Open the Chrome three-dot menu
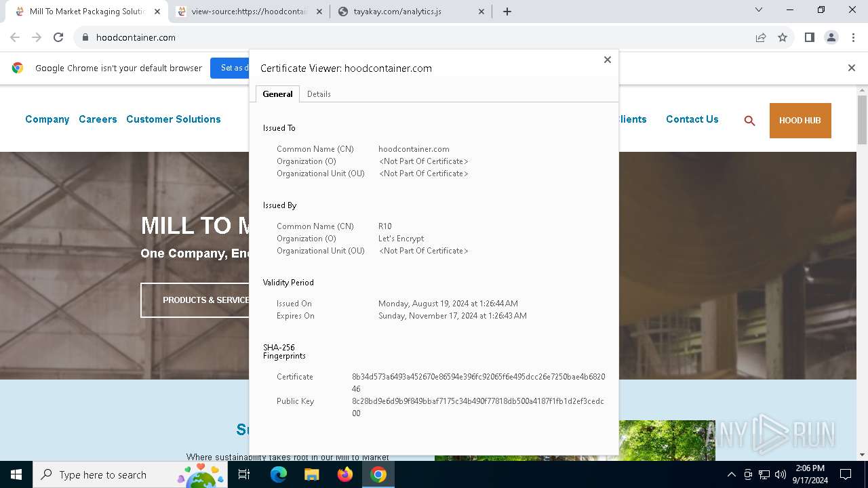Screen dimensions: 868x488 pyautogui.click(x=853, y=37)
